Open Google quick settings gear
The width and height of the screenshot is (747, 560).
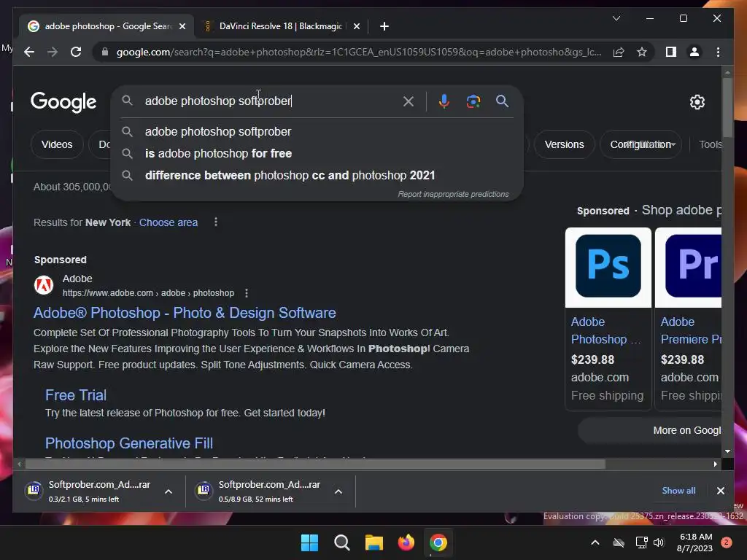697,101
